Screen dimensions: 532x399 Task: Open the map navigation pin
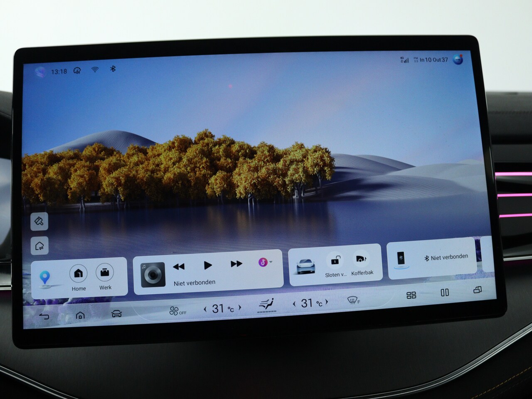click(44, 278)
